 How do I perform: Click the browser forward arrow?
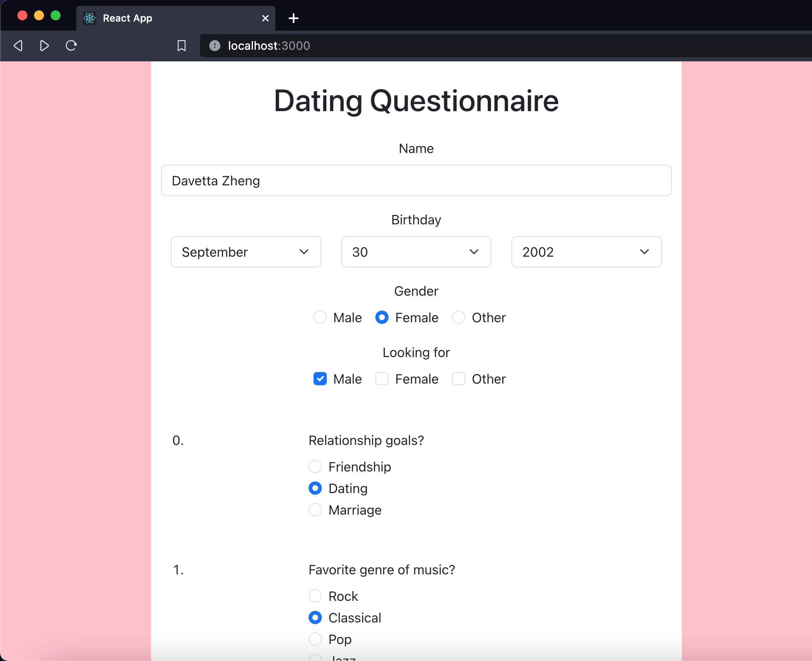pyautogui.click(x=44, y=46)
